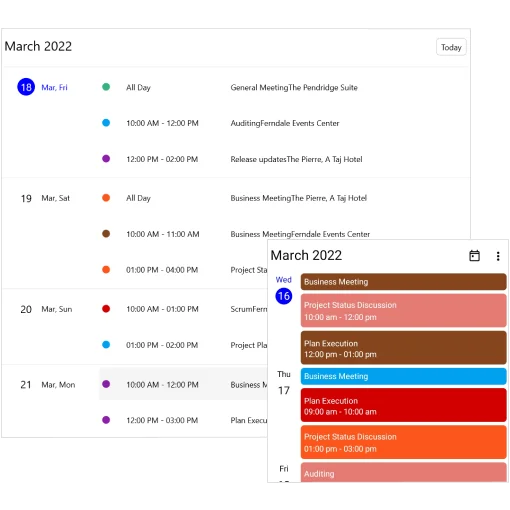Click the 20 Mar, Sun date header
The width and height of the screenshot is (510, 510).
pos(46,309)
